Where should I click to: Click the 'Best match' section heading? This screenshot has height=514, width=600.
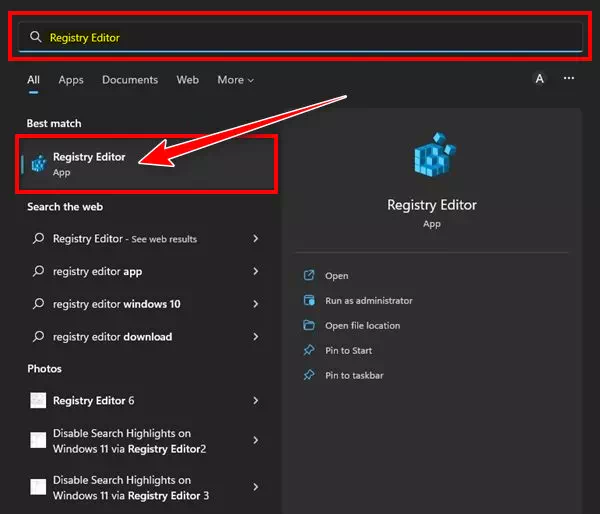tap(54, 123)
